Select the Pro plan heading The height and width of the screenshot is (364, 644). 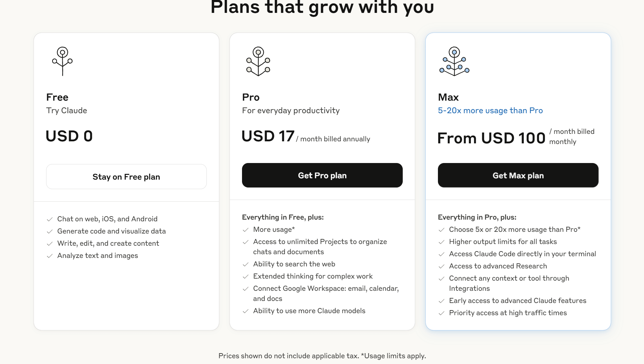[251, 97]
